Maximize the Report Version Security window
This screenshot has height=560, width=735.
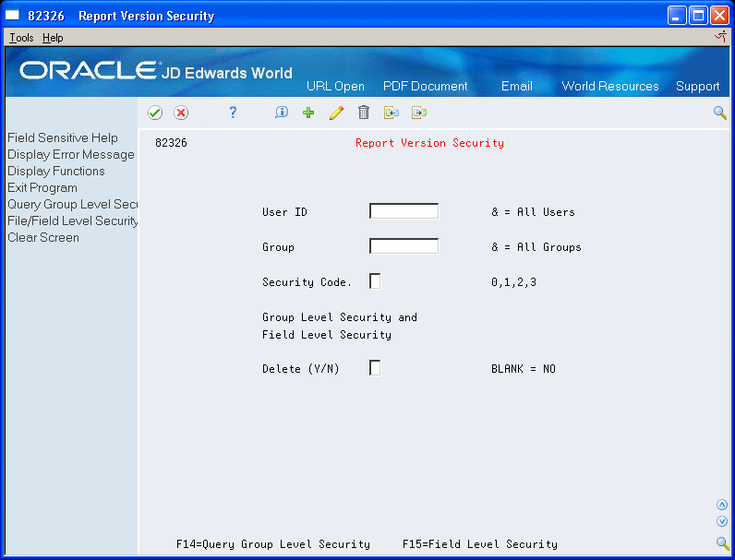[x=698, y=16]
